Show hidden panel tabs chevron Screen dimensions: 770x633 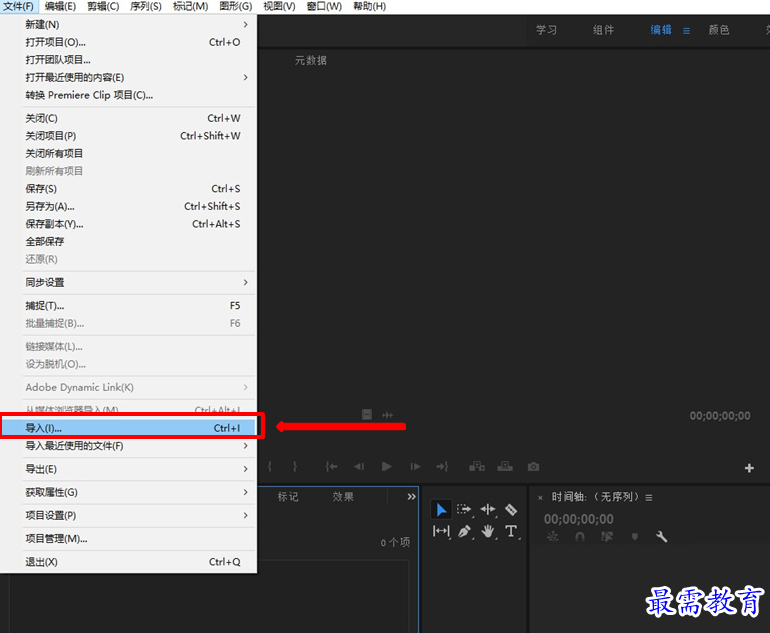(x=412, y=496)
